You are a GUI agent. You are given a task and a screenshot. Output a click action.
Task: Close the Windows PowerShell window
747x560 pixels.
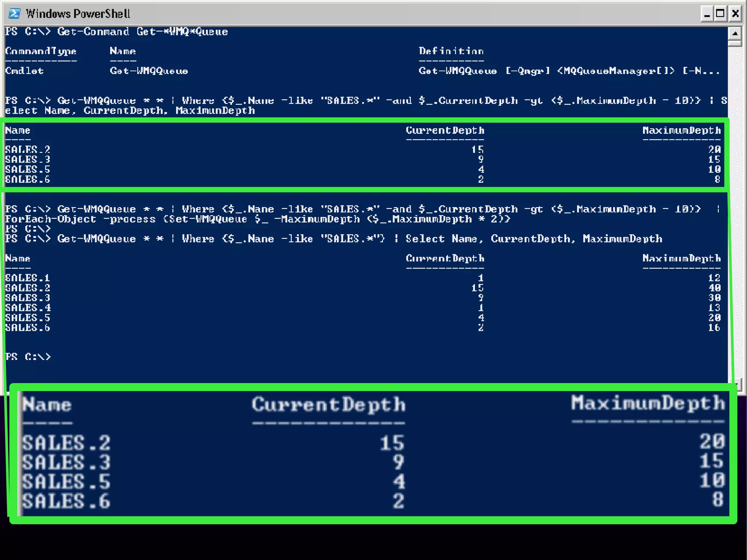pyautogui.click(x=735, y=14)
